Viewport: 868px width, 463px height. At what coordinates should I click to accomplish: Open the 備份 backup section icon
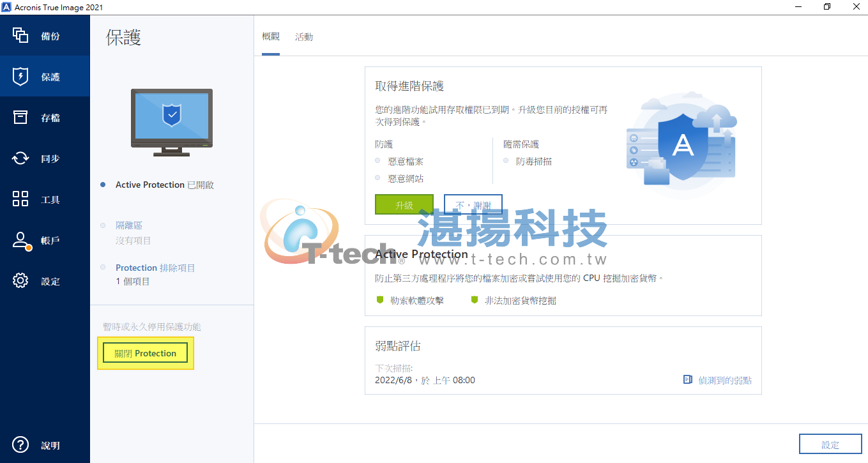(20, 36)
